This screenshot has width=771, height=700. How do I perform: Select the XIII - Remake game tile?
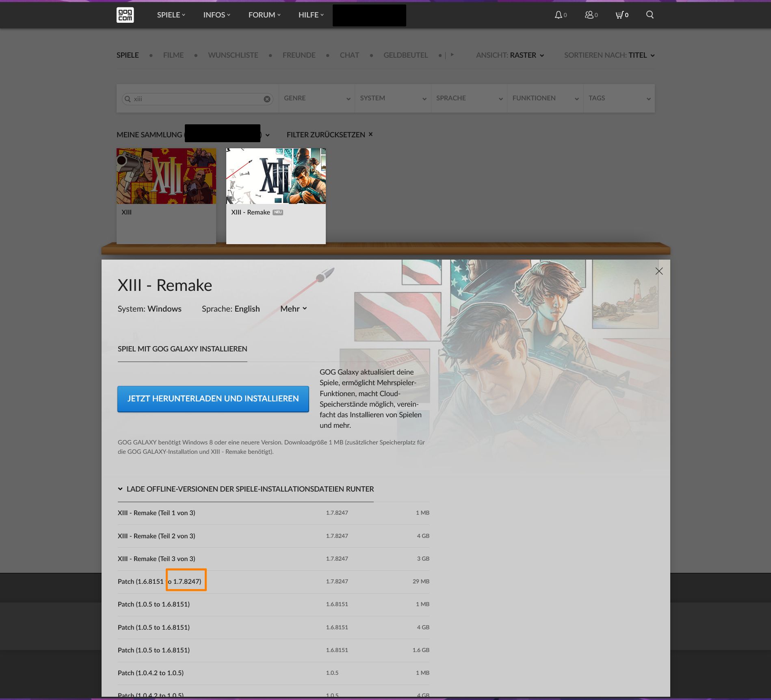(276, 196)
